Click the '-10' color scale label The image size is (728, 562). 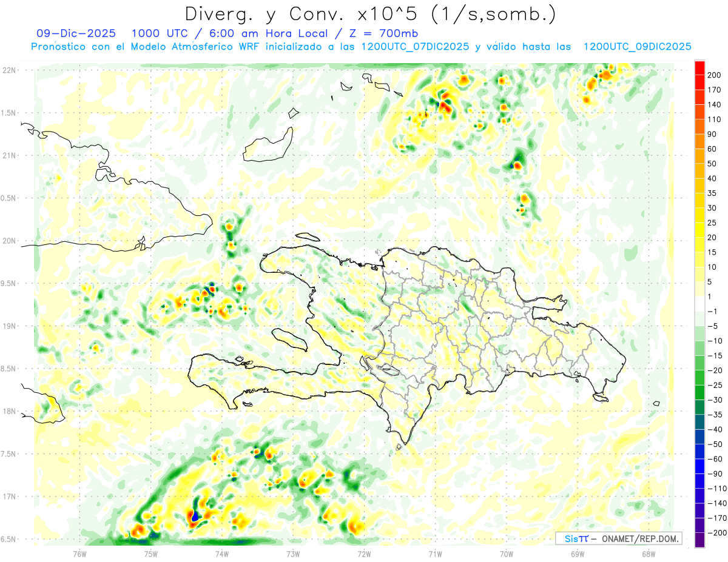[x=716, y=341]
